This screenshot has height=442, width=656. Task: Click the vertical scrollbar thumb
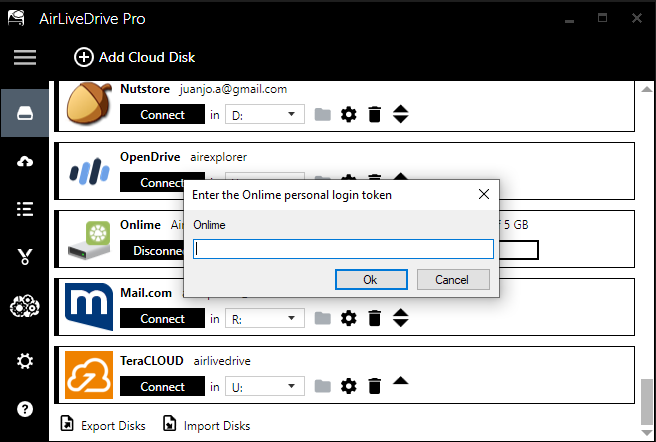[647, 402]
